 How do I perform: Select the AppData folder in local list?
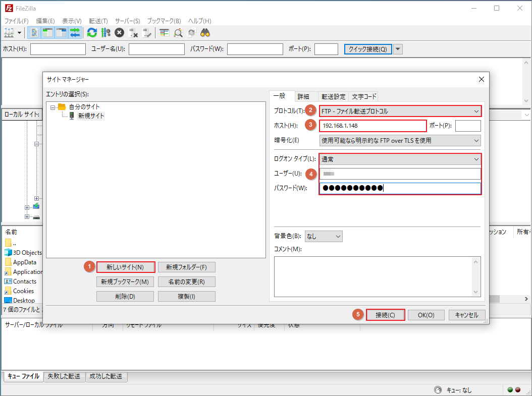click(x=21, y=262)
